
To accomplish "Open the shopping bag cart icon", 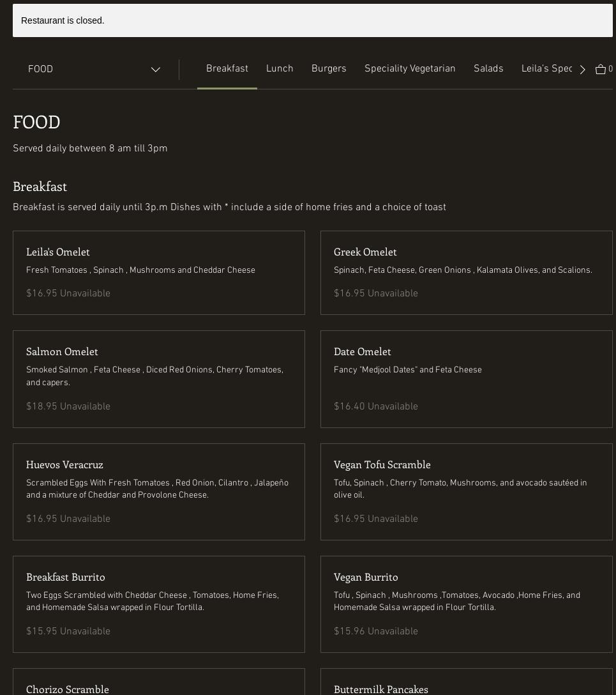I will (601, 69).
